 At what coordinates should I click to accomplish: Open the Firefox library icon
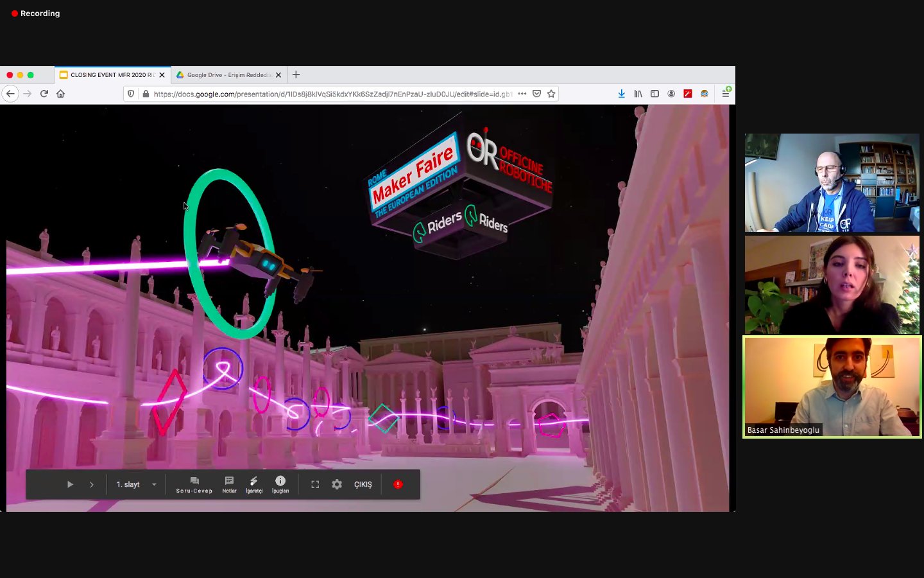tap(638, 94)
